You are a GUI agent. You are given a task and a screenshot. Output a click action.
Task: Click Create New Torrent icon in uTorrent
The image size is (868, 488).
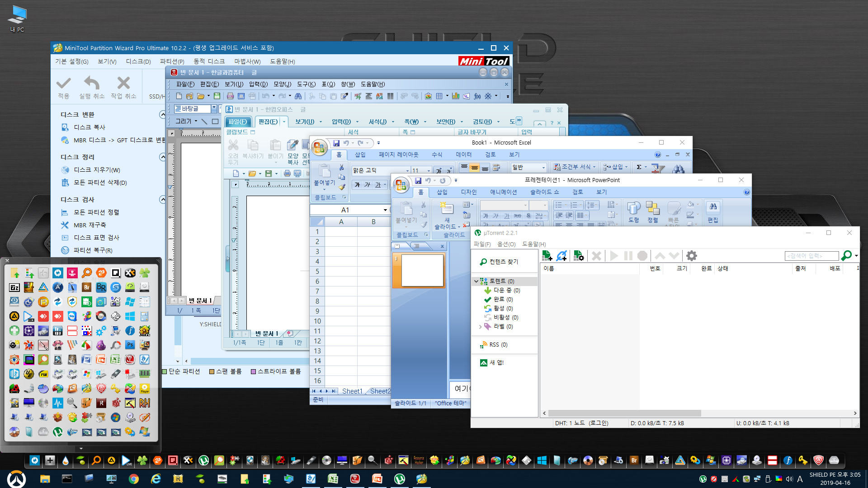(x=579, y=256)
